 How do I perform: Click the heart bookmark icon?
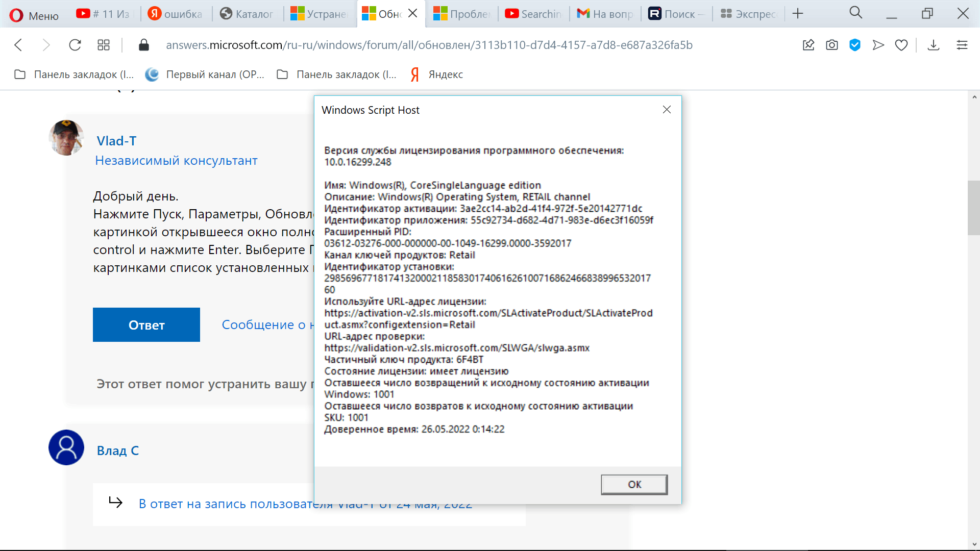tap(901, 45)
